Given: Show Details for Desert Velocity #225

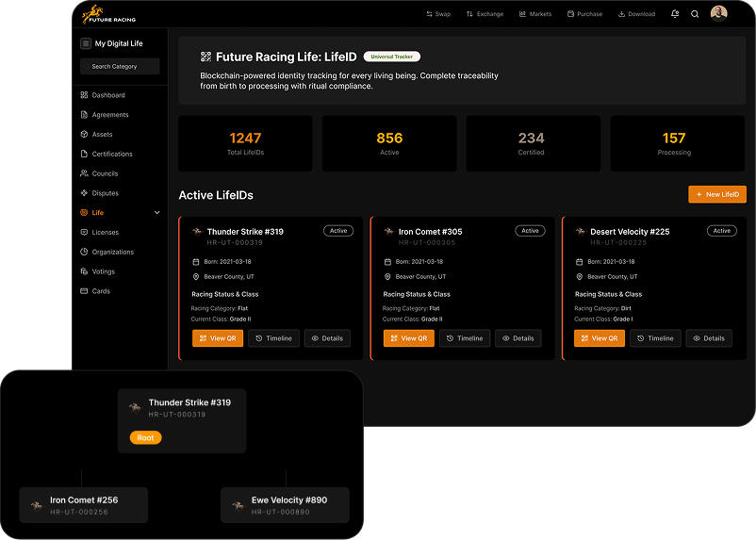Looking at the screenshot, I should [709, 338].
